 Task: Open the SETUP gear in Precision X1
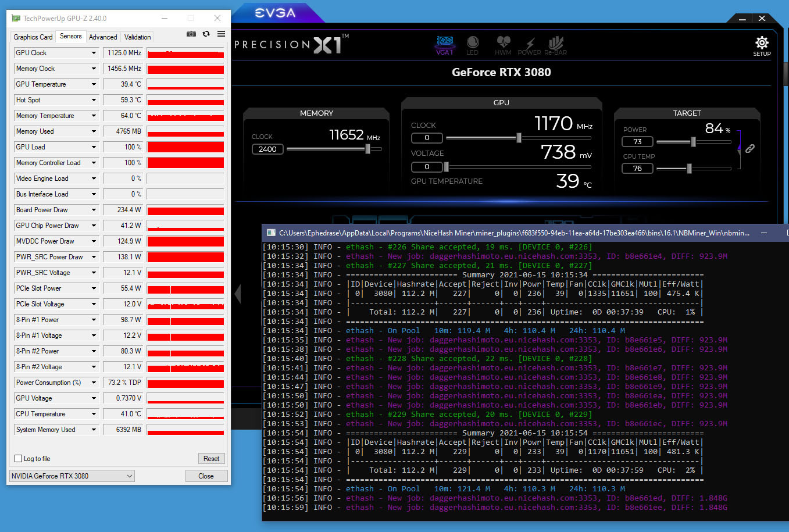point(762,45)
